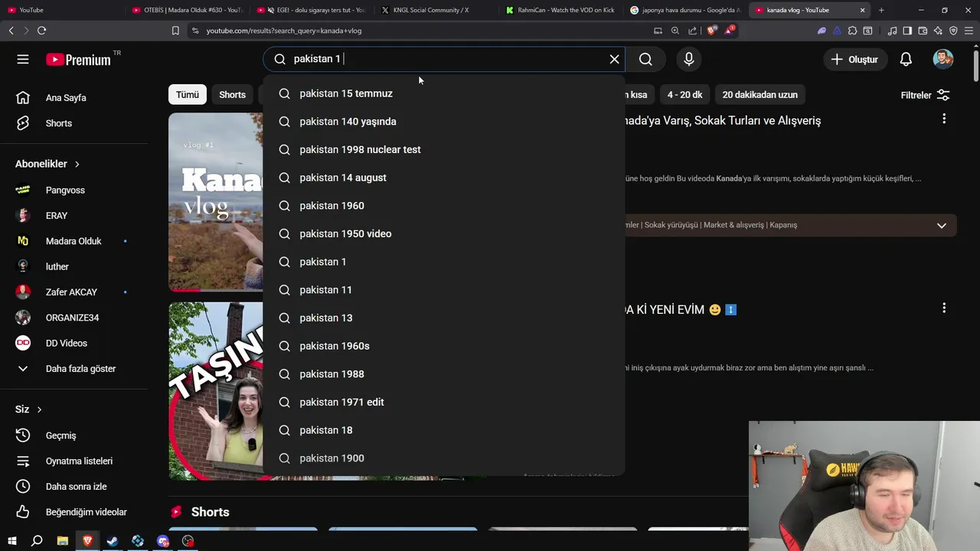Start voice search with the microphone icon
Image resolution: width=980 pixels, height=551 pixels.
[689, 59]
